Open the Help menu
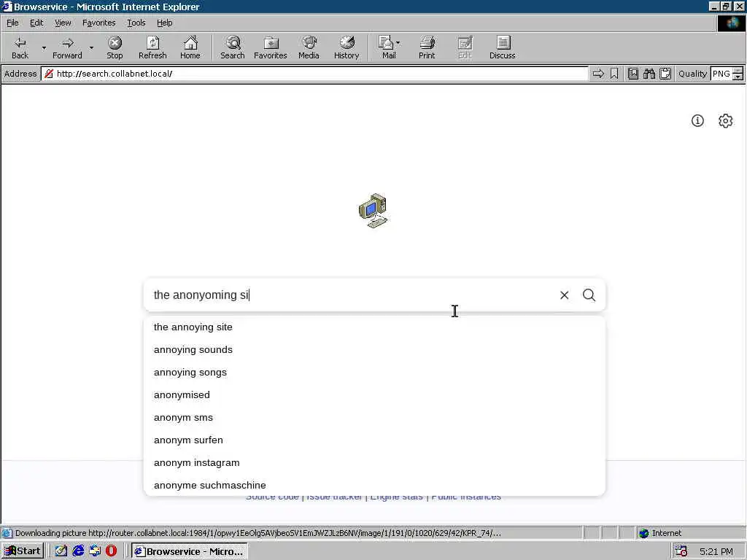 click(164, 23)
